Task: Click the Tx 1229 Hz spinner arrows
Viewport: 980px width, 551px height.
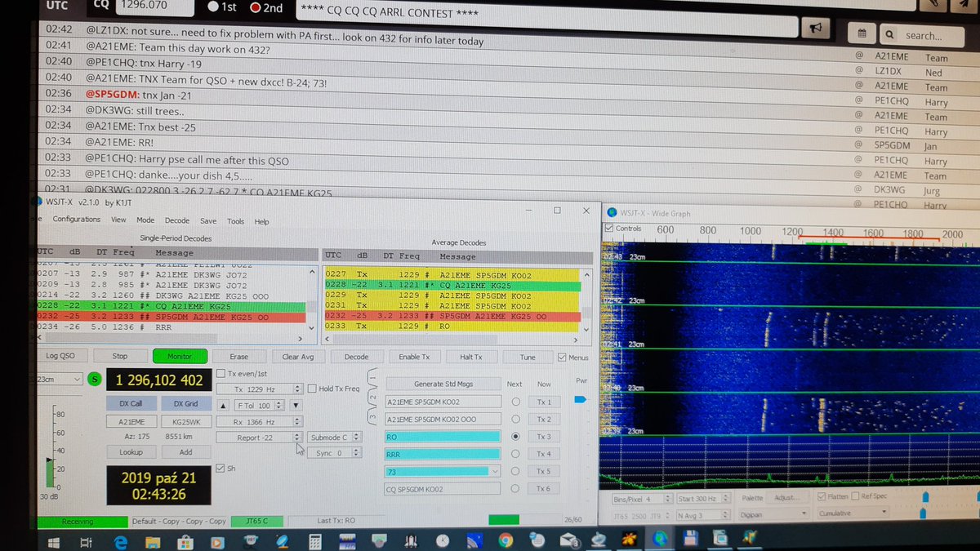Action: click(x=297, y=389)
